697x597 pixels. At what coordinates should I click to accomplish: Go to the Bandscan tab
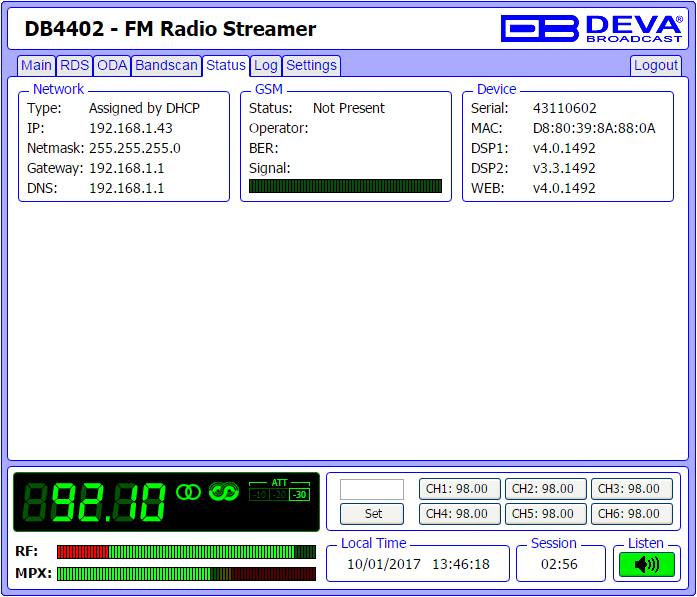[166, 66]
